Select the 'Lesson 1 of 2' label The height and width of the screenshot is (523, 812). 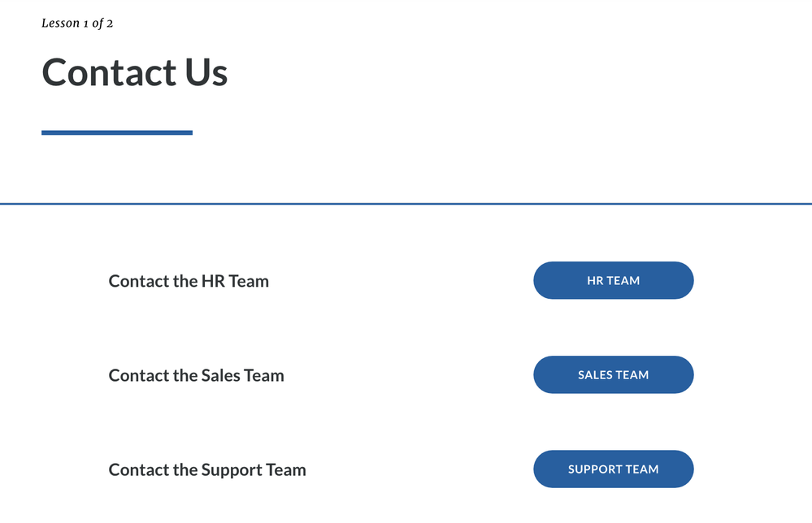(x=77, y=24)
